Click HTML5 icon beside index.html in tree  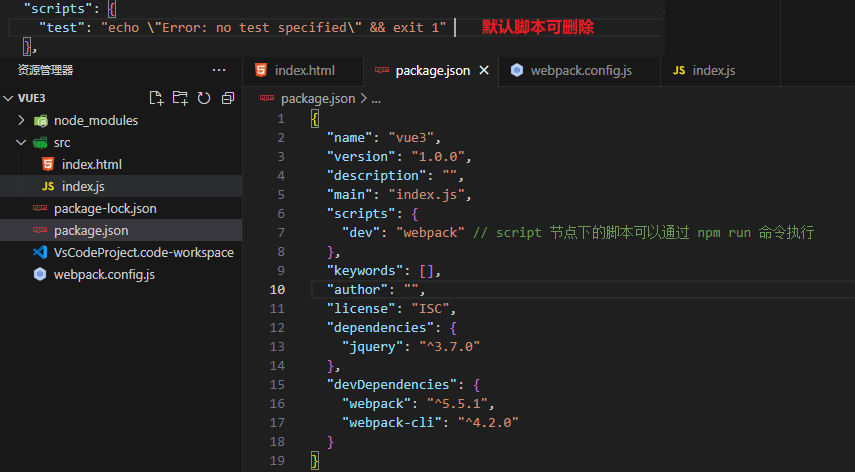click(x=48, y=164)
